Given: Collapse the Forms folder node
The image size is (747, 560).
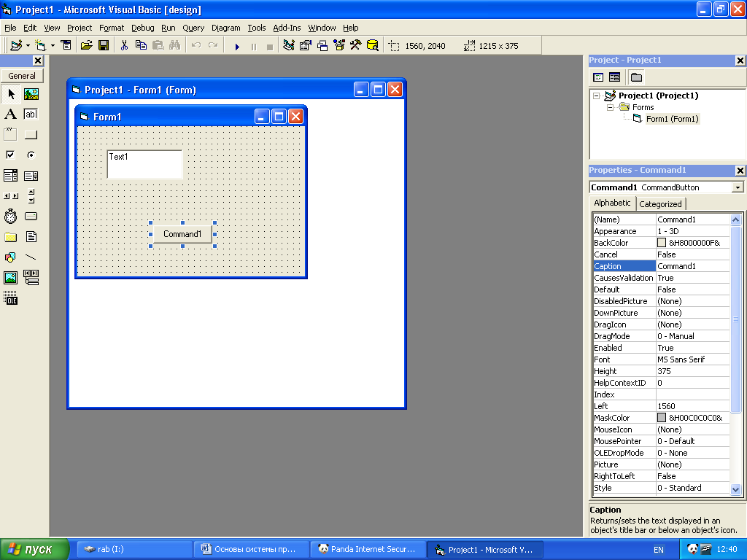Looking at the screenshot, I should tap(611, 108).
